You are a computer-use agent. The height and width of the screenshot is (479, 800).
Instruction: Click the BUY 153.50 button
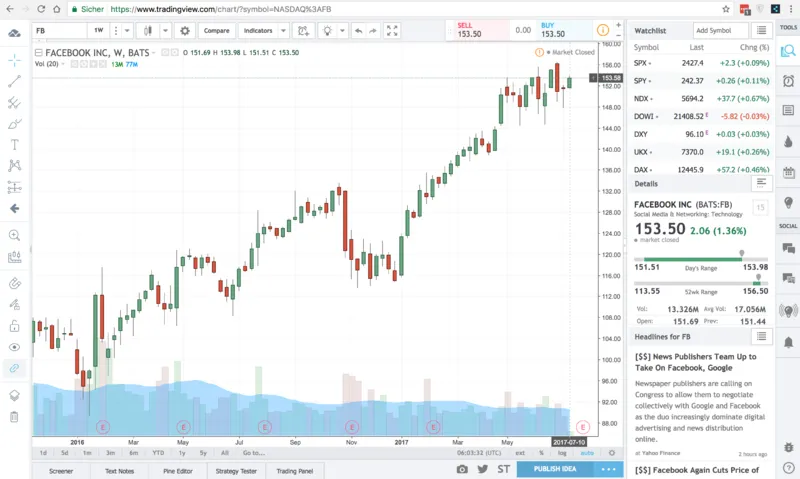[565, 30]
